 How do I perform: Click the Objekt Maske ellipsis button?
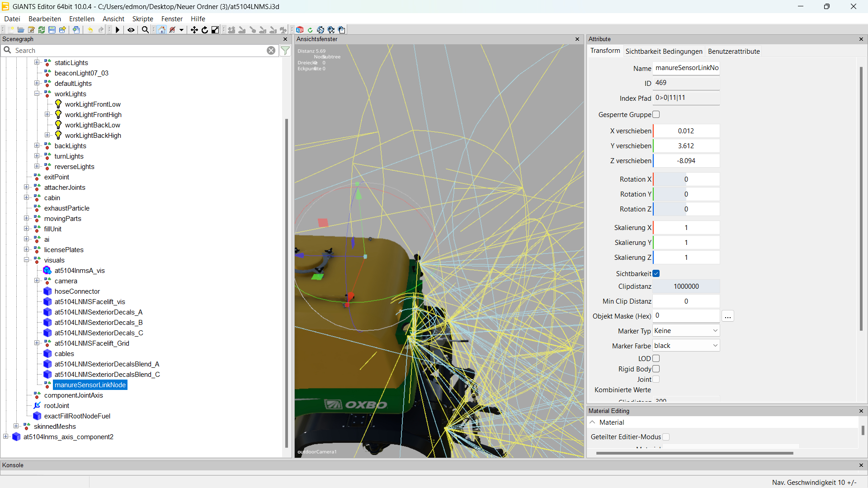click(727, 316)
